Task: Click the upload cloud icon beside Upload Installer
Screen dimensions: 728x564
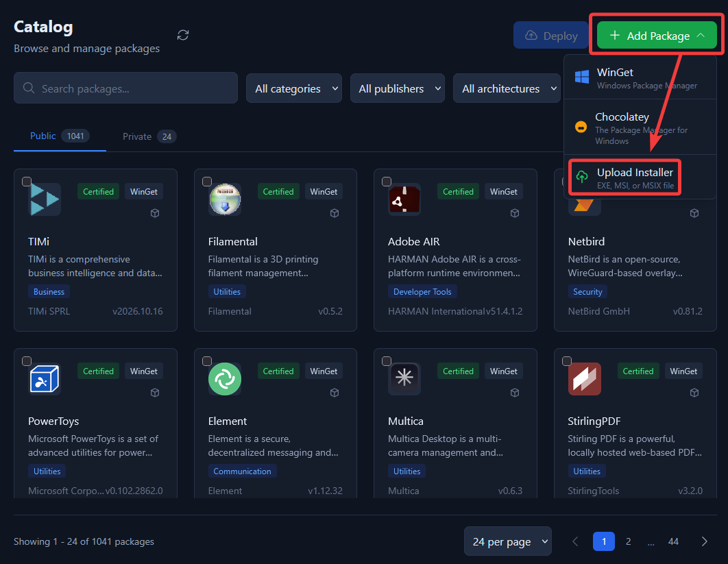Action: click(x=582, y=176)
